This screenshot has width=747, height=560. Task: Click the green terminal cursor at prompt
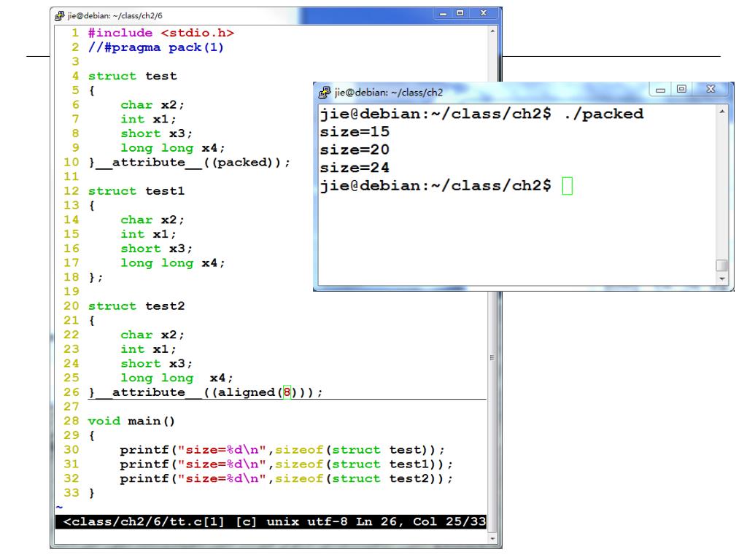568,186
